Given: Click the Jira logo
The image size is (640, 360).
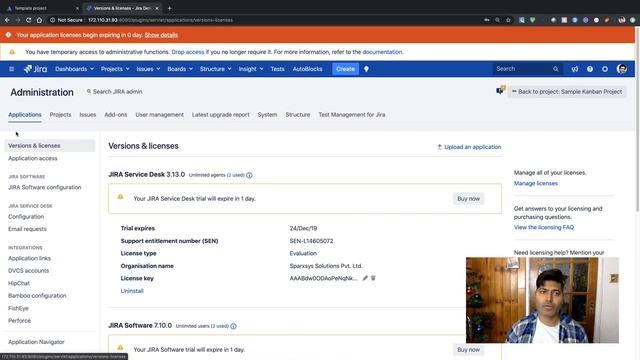Looking at the screenshot, I should coord(36,69).
